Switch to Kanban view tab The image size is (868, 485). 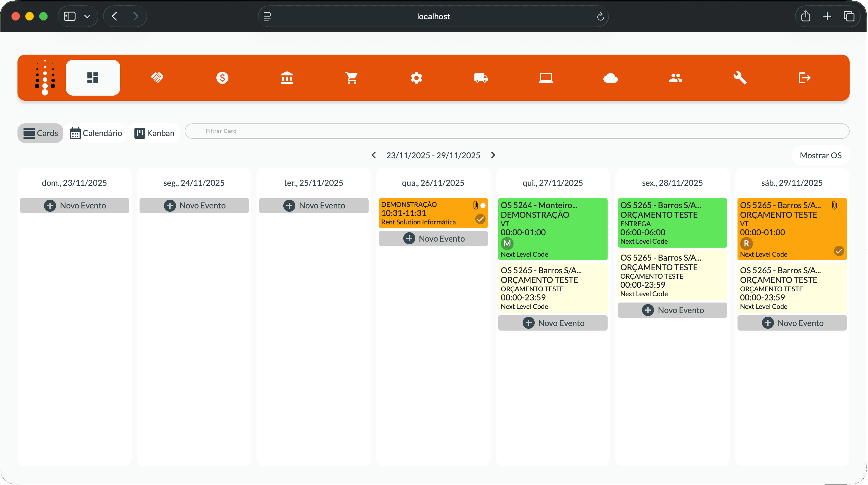tap(154, 133)
